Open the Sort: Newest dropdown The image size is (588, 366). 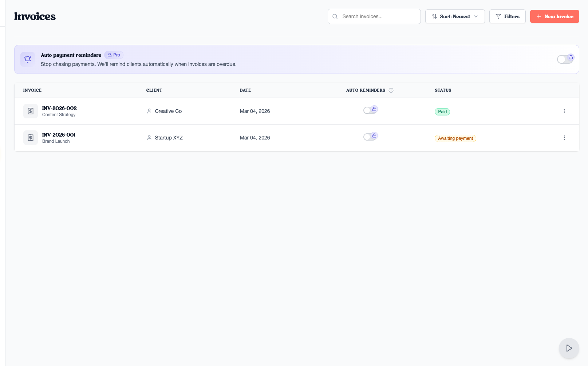coord(455,16)
